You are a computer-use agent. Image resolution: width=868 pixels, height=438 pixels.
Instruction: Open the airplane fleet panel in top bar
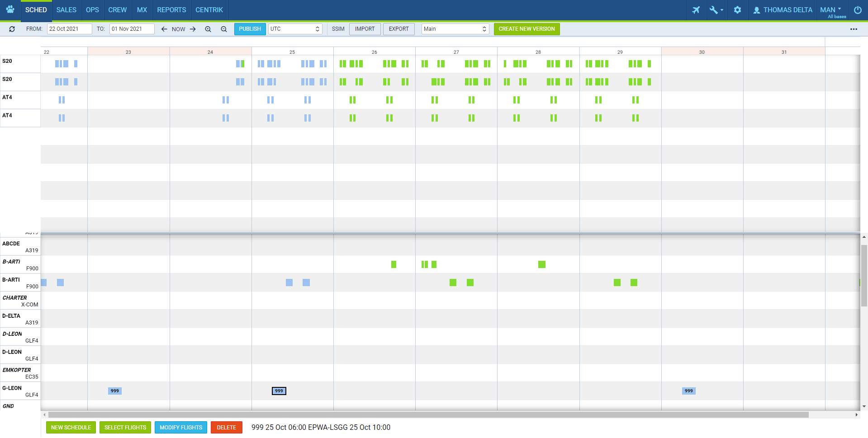tap(696, 9)
